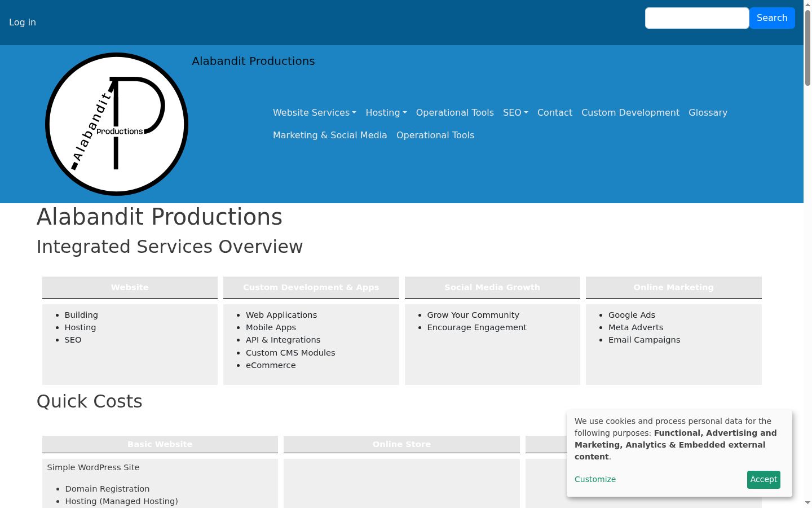Go to the Custom Development menu item
Viewport: 812px width, 508px height.
630,112
